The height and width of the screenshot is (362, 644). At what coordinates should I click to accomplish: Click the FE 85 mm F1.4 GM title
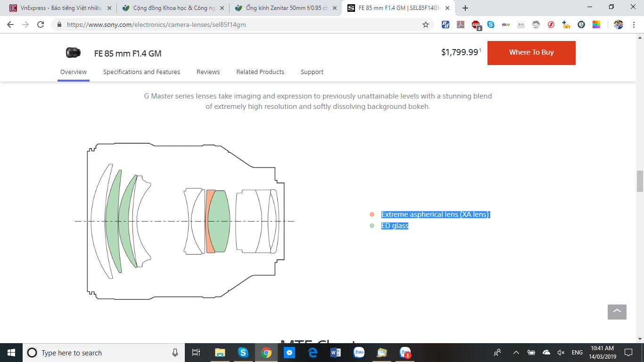[128, 54]
